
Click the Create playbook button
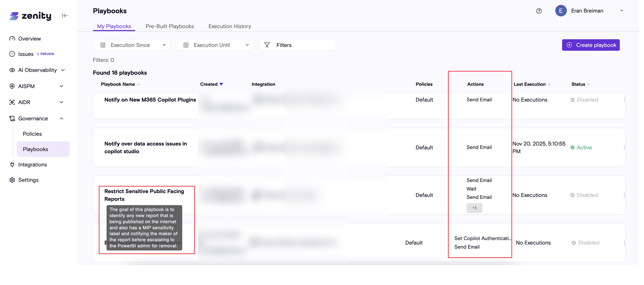591,45
